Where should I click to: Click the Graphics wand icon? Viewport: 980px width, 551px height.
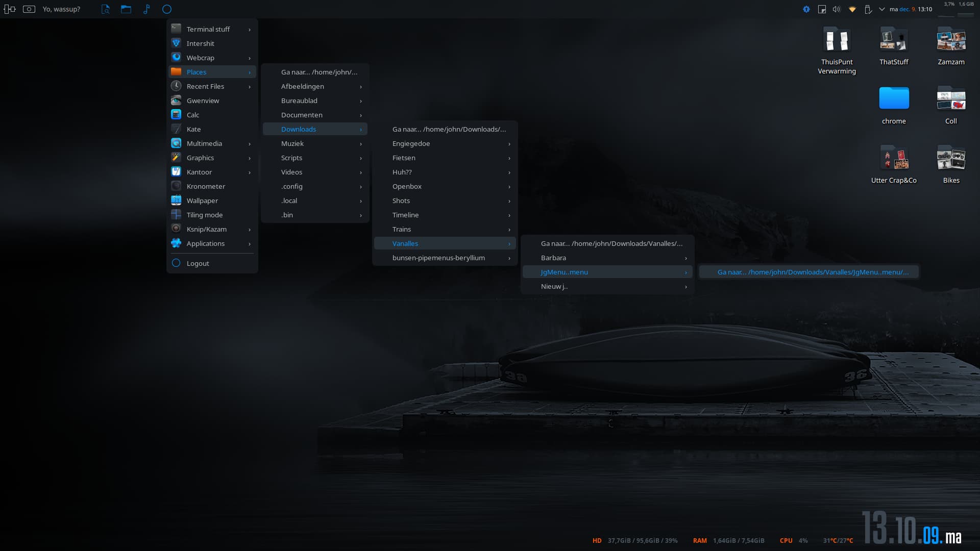pos(176,158)
